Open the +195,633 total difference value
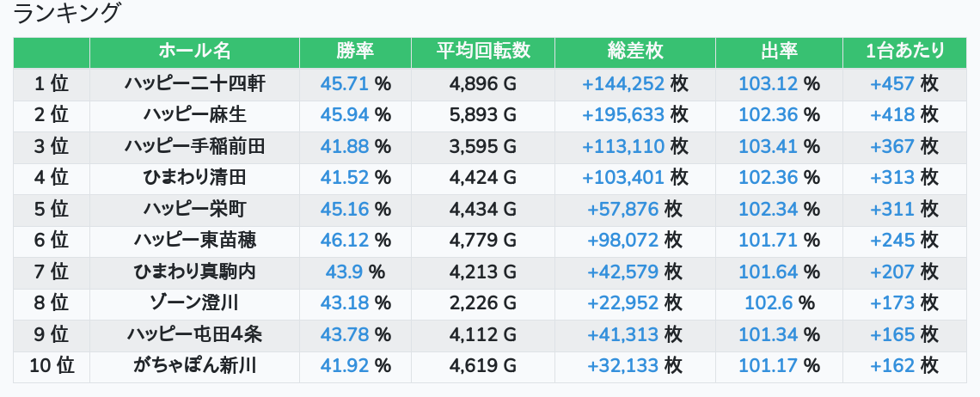Screen dimensions: 980x397 (623, 115)
